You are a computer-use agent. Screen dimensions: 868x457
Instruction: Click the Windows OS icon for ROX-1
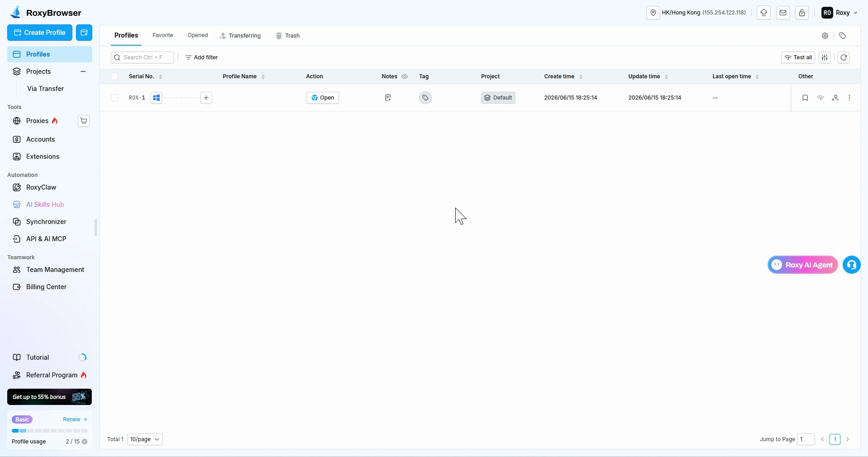pos(156,98)
